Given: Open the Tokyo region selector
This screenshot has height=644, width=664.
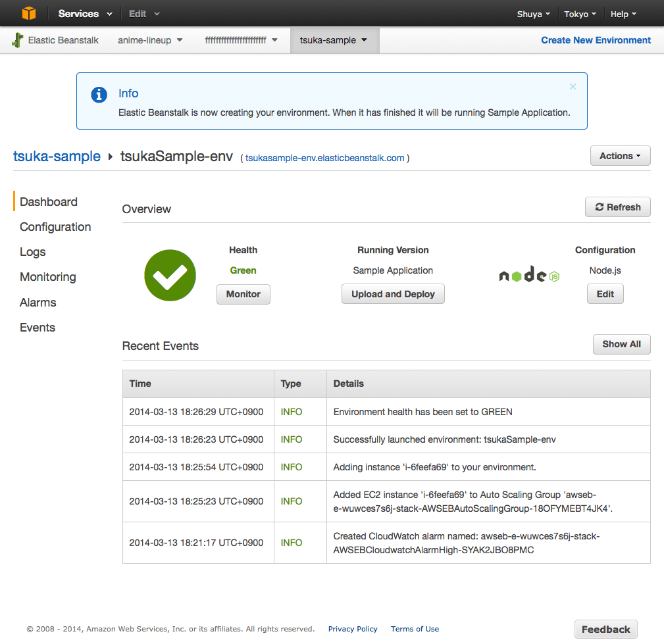Looking at the screenshot, I should pyautogui.click(x=580, y=14).
